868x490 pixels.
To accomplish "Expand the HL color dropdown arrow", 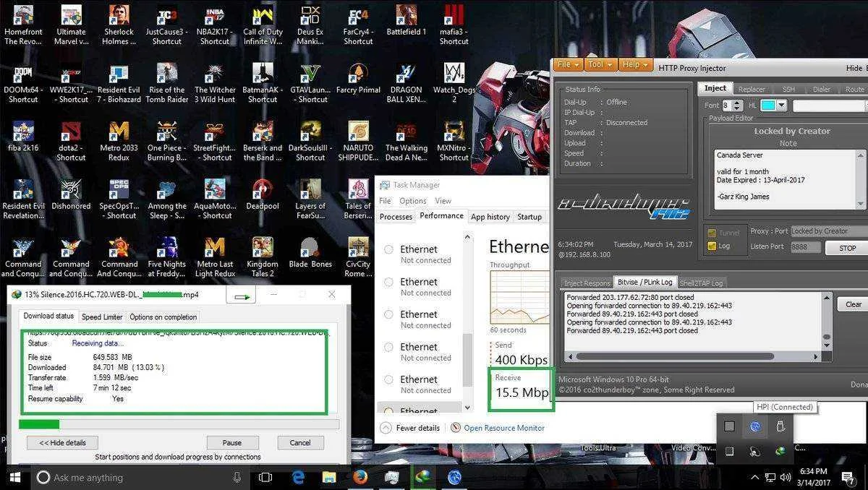I will [783, 106].
